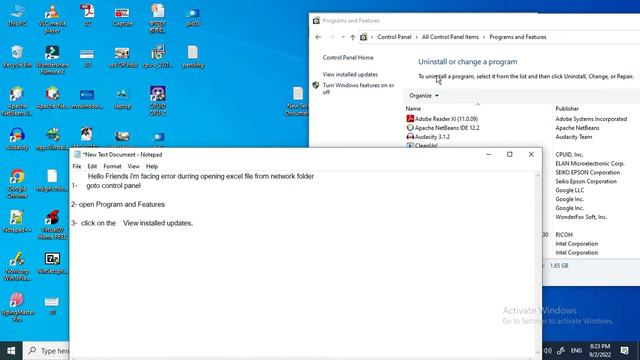Click the Google LLC publisher cell
This screenshot has height=360, width=640.
pos(570,191)
